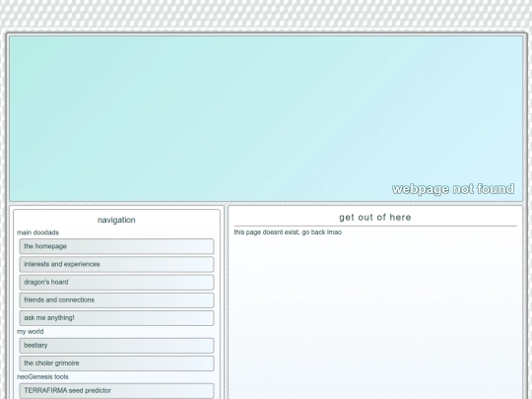Open dragon's hoard page
The image size is (532, 399).
116,283
